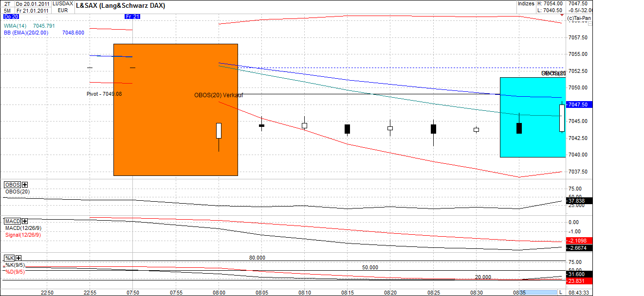Open the MACD indicator panel button

point(12,221)
